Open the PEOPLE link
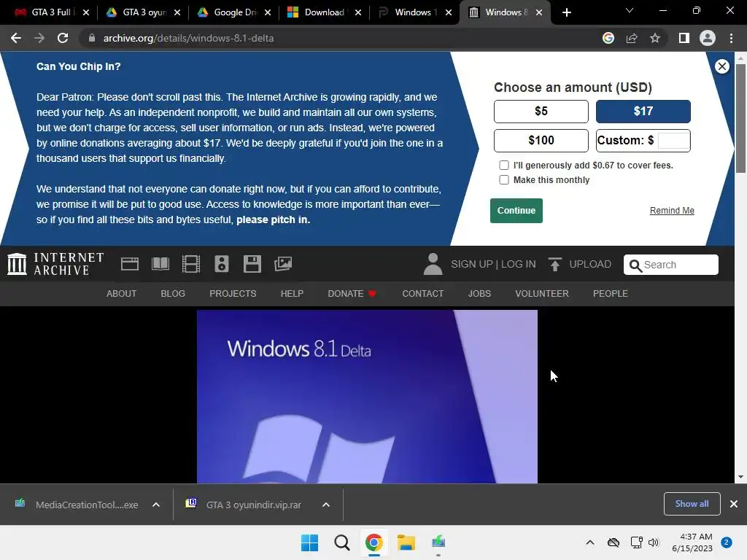This screenshot has width=747, height=560. (x=611, y=294)
